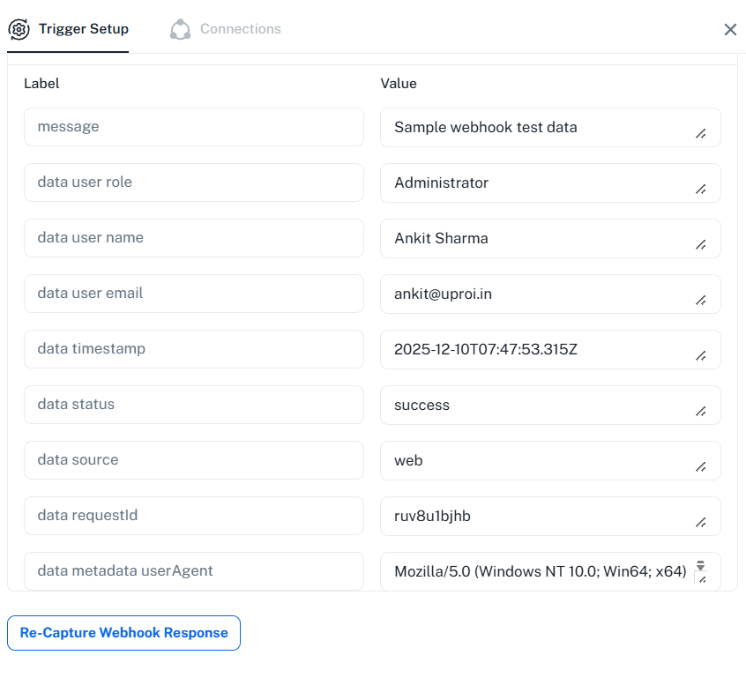Viewport: 746px width, 700px height.
Task: Click the message label field
Action: coord(193,127)
